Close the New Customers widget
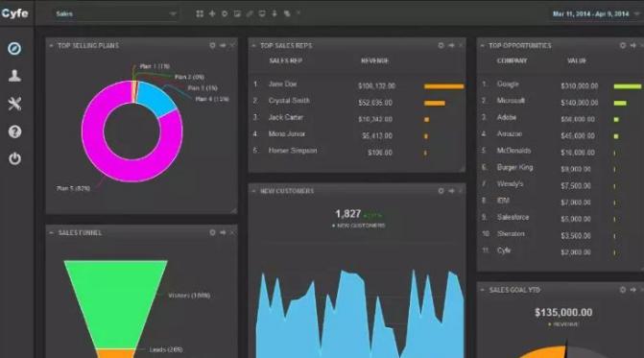The image size is (644, 358). (461, 191)
